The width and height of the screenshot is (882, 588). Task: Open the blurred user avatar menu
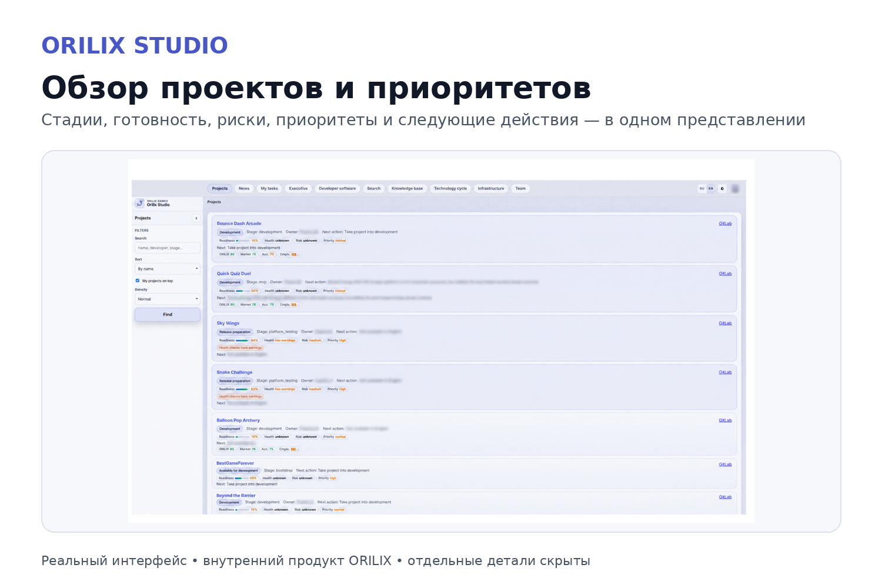pyautogui.click(x=735, y=189)
